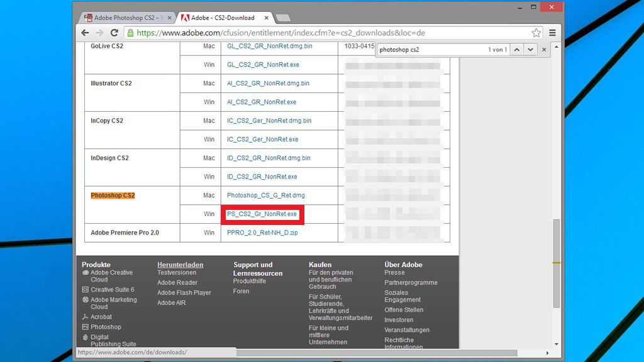The image size is (644, 362).
Task: Click the InCopy CS2 product name
Action: click(x=107, y=121)
